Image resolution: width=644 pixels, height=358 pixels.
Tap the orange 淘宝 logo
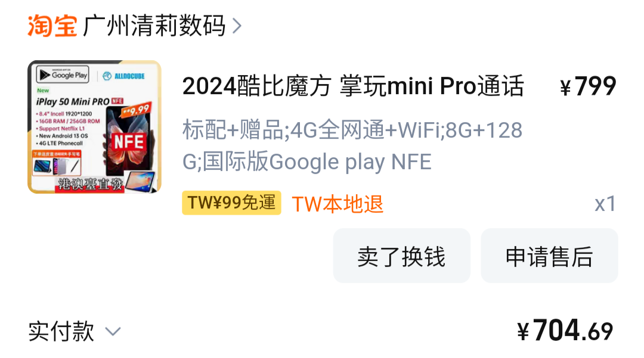pyautogui.click(x=52, y=26)
